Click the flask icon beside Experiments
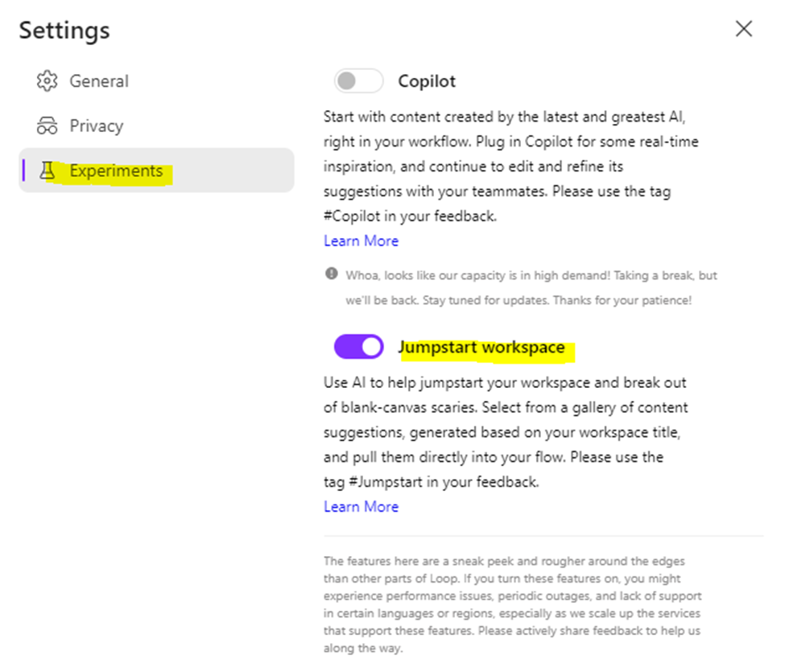 [x=48, y=171]
